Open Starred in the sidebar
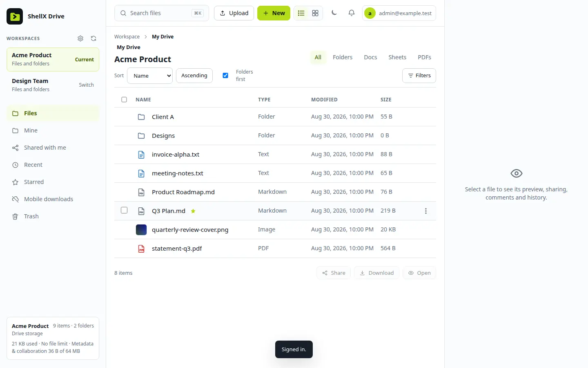 53,182
